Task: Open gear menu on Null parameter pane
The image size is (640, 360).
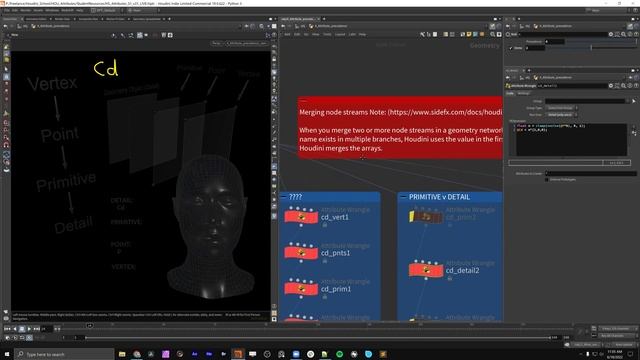Action: click(x=611, y=34)
